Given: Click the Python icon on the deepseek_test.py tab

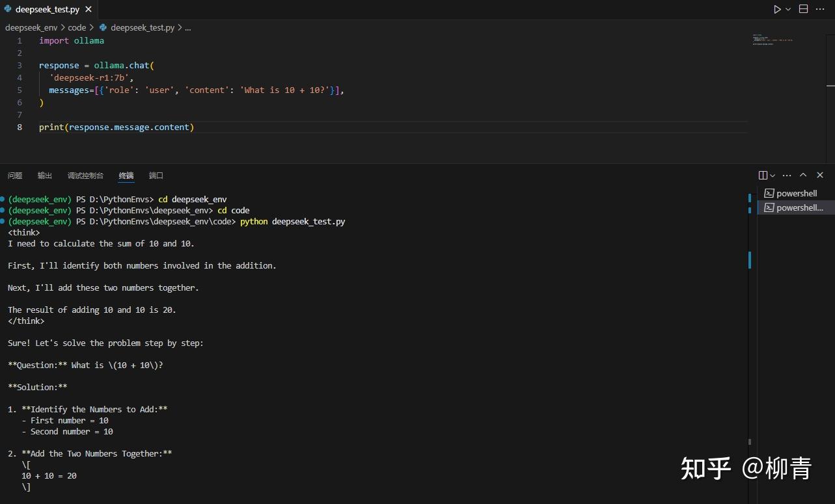Looking at the screenshot, I should [x=7, y=9].
